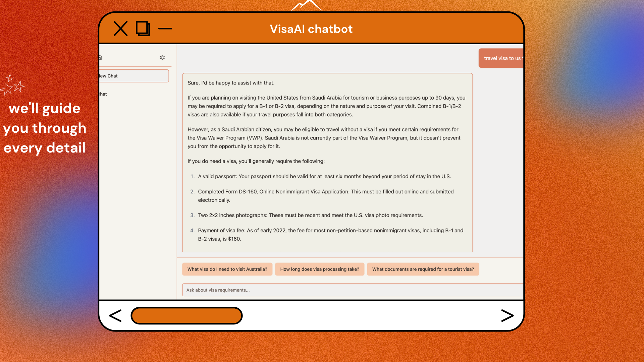Click the star doodles decoration on left

(x=13, y=84)
